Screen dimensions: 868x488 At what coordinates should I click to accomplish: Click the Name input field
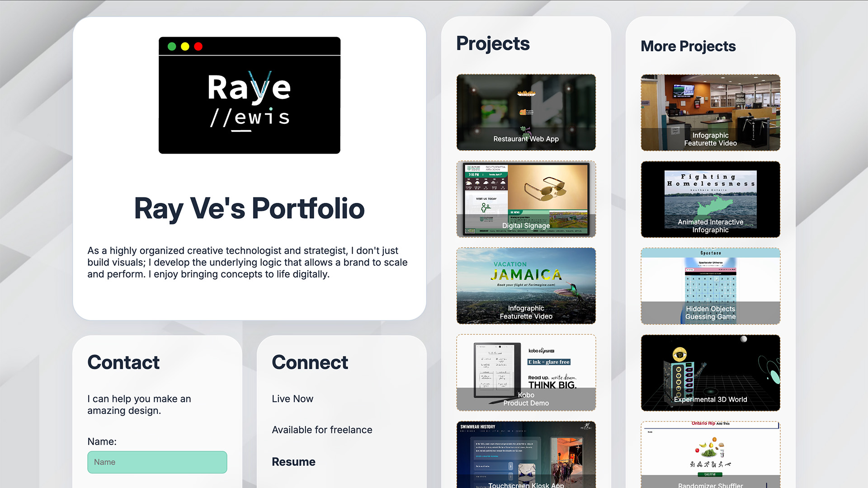tap(157, 462)
